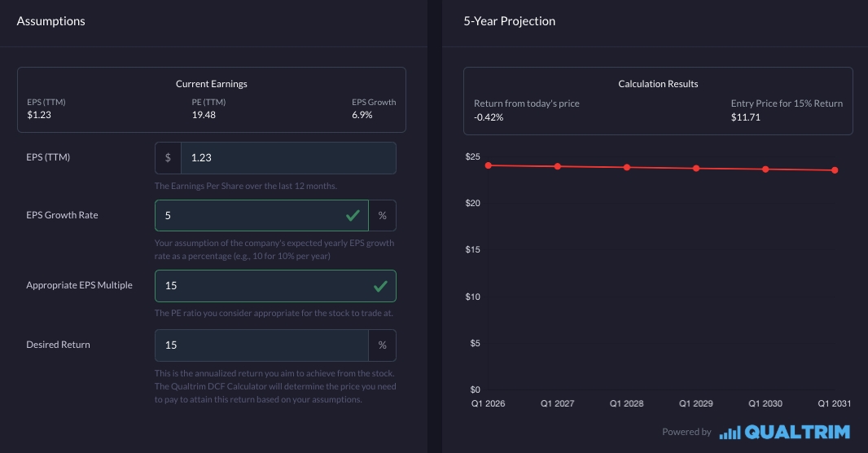The height and width of the screenshot is (453, 868).
Task: Click the EPS Growth Rate input field
Action: [261, 215]
